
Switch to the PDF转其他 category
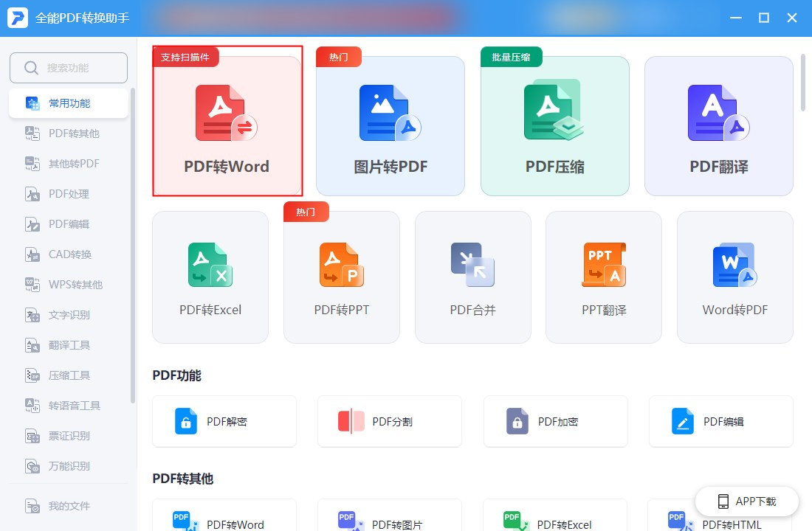(68, 133)
